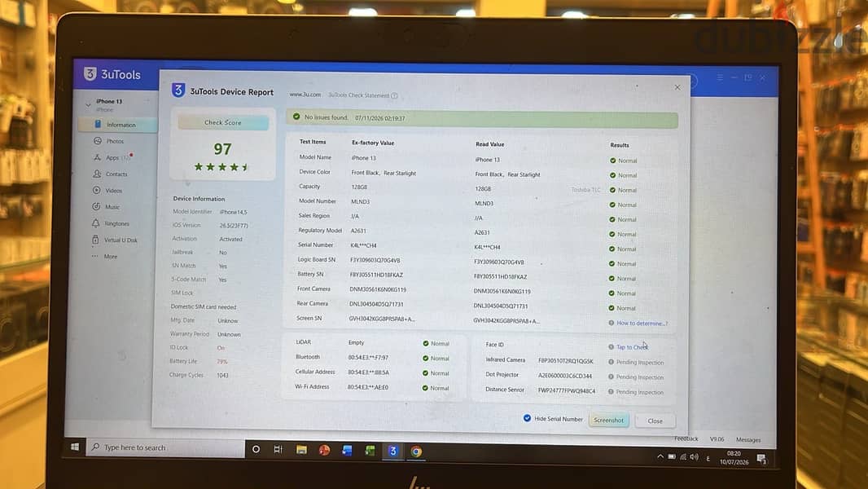Click the Feedback link in 3uTools footer

686,438
